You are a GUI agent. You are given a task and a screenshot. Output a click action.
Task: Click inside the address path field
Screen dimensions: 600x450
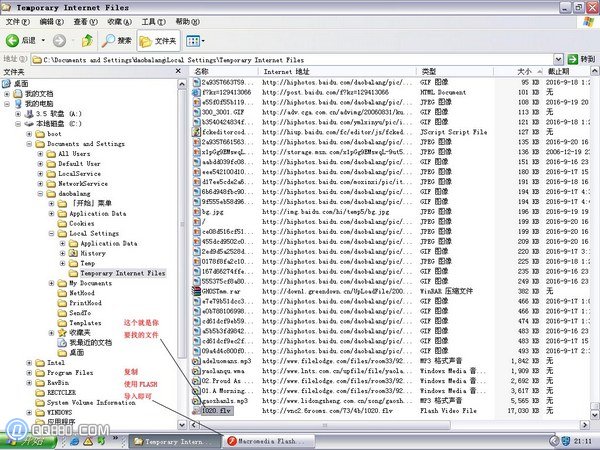coord(292,60)
